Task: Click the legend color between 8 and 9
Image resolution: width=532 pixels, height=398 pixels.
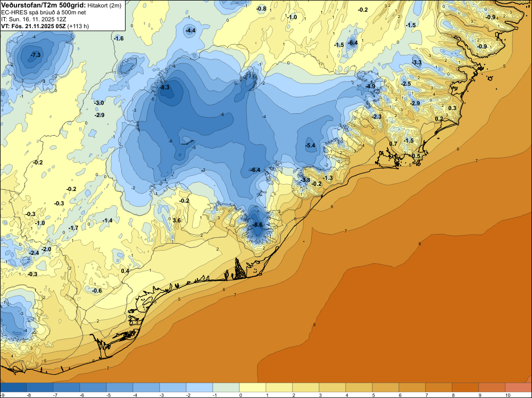Action: click(465, 387)
